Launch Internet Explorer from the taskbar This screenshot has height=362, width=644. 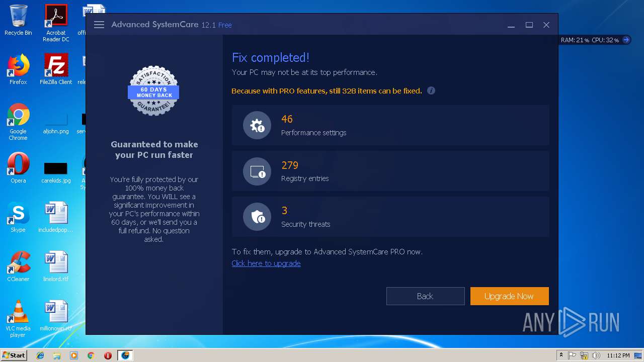point(40,355)
